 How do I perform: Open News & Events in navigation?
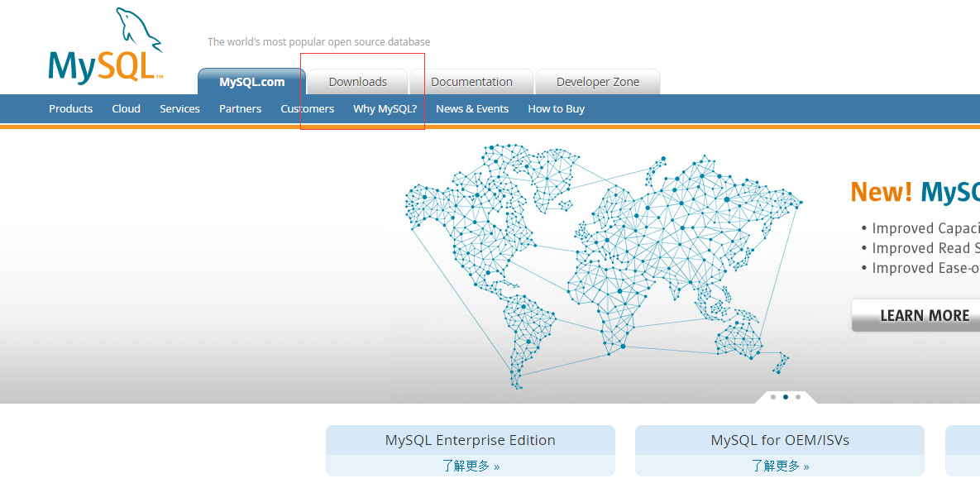[x=472, y=108]
